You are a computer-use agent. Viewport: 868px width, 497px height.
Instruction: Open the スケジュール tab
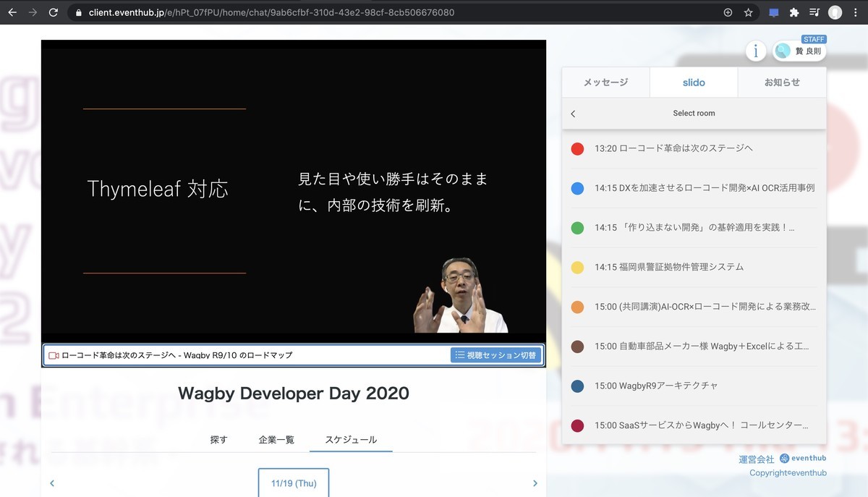click(x=351, y=440)
